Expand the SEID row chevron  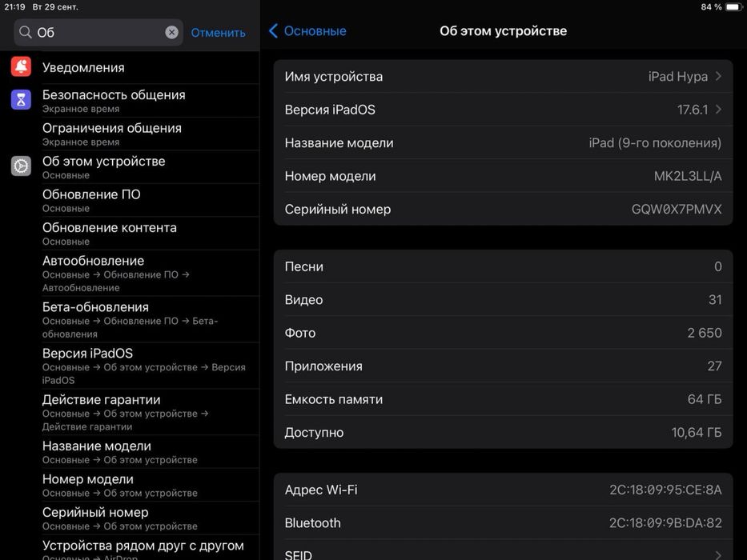click(x=718, y=555)
